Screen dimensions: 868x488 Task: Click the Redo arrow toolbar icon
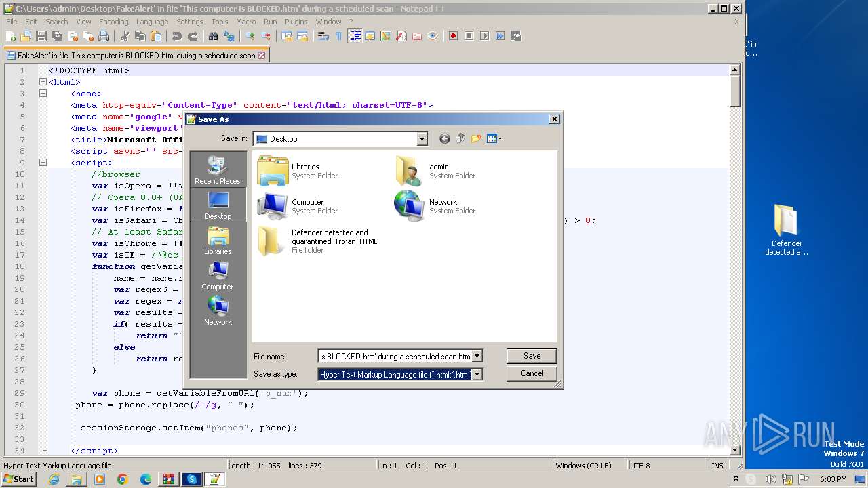[x=193, y=36]
